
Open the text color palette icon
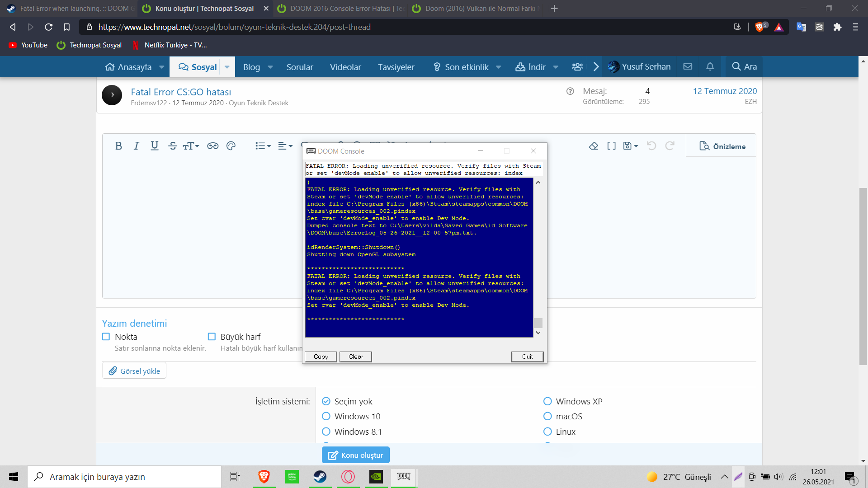[x=231, y=146]
